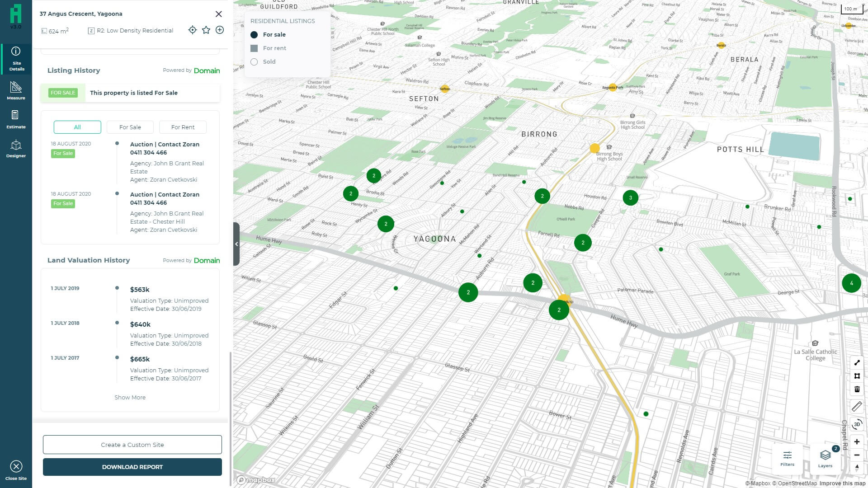Open the Designer tool
Screen dimensions: 868x488
coord(16,148)
